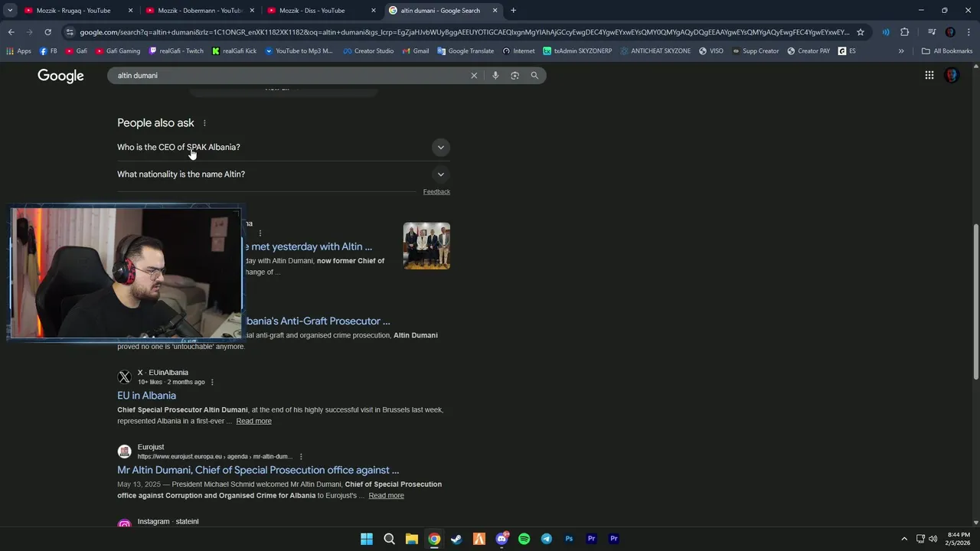Bookmark this page with the star icon
Screen dimensions: 980x551
(861, 32)
